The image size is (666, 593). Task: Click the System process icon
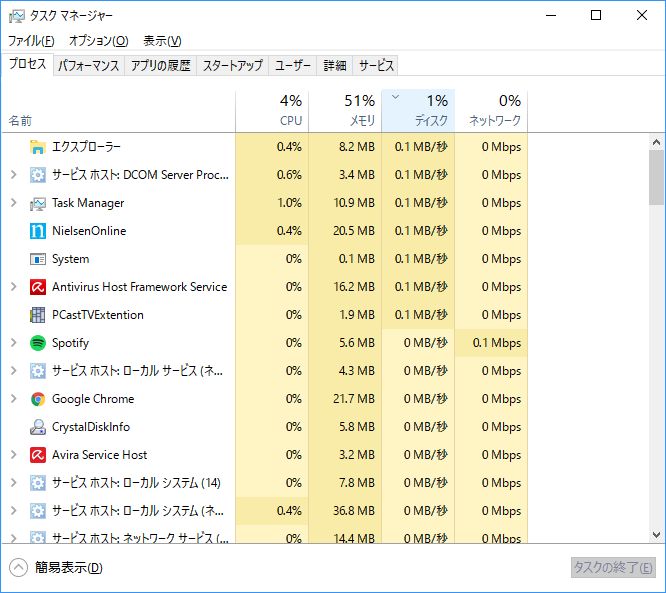point(38,259)
